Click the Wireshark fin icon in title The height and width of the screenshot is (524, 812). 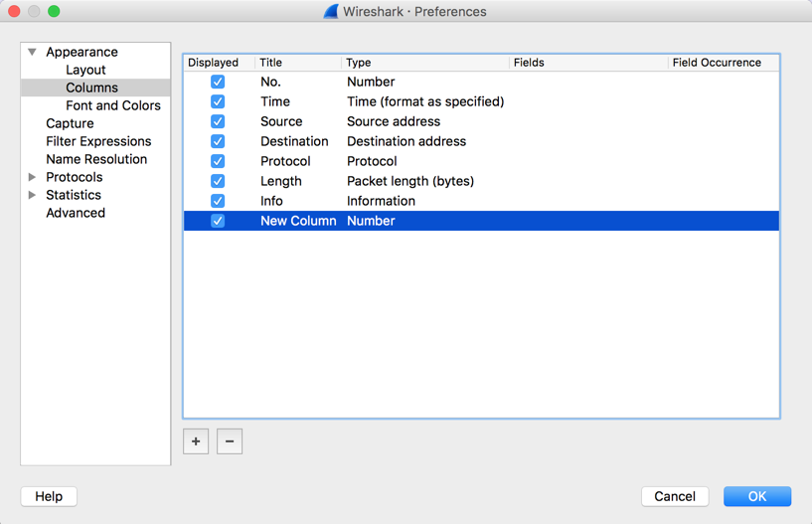[331, 11]
